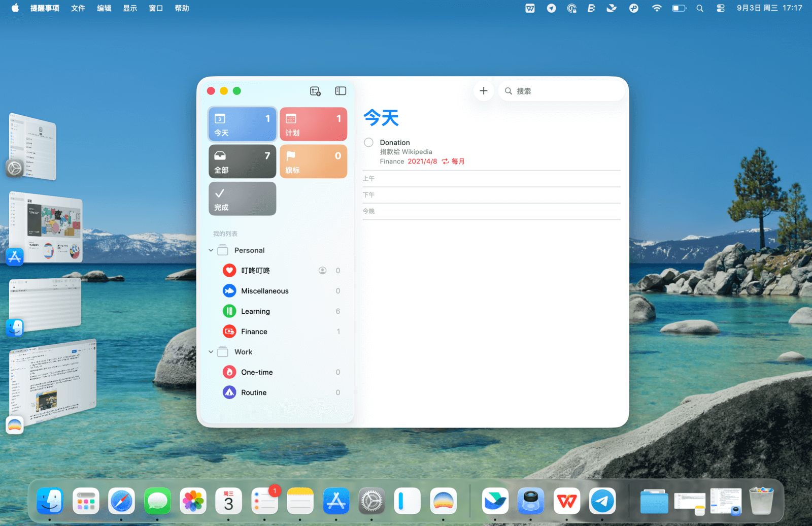Open the 完成 smart list card
Image resolution: width=812 pixels, height=526 pixels.
click(x=243, y=199)
